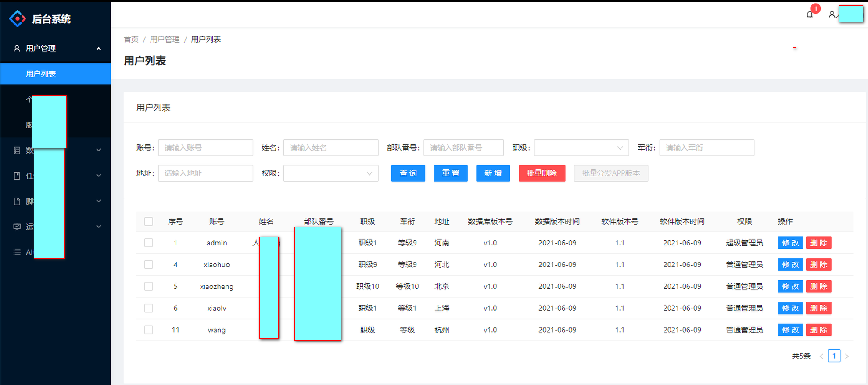
Task: Click 修改 for the xiaolv row
Action: click(790, 308)
